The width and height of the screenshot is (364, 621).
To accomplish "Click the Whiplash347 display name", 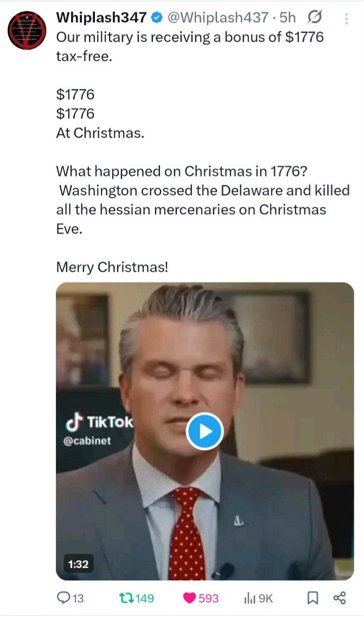I will [x=101, y=18].
